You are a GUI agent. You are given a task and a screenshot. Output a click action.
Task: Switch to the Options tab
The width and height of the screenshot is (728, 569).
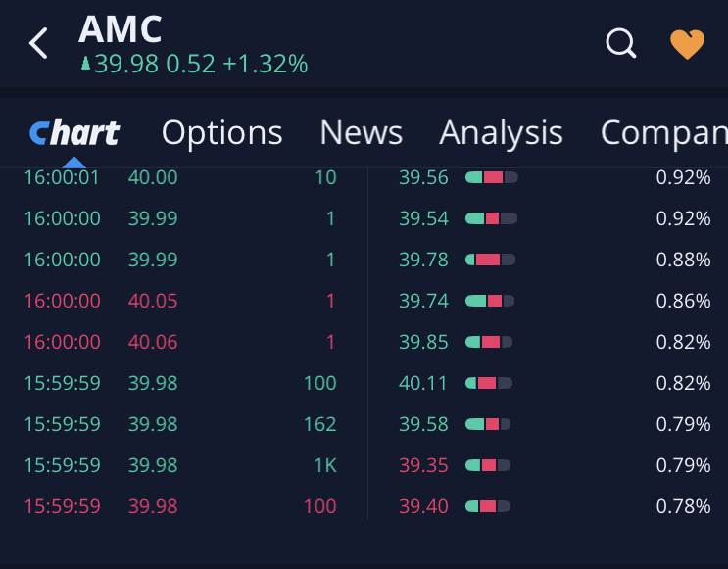click(x=221, y=132)
